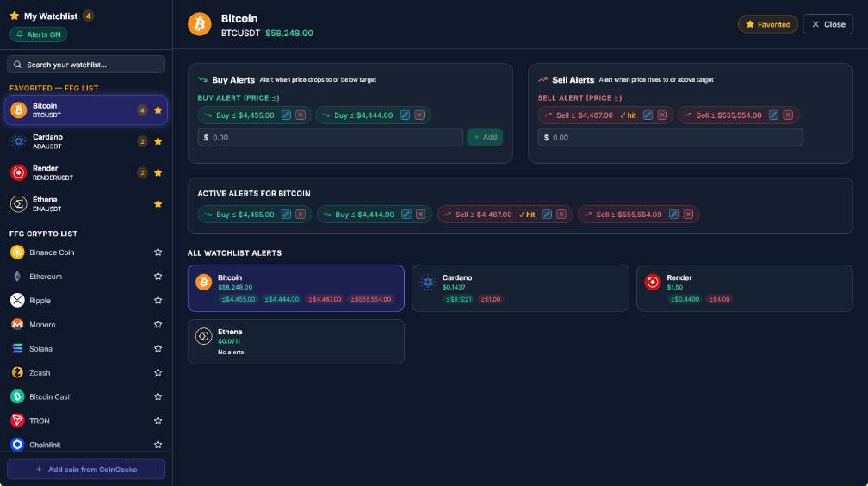Remove Buy ≤ $4,444.00 under Active Alerts for Bitcoin

[x=421, y=215]
